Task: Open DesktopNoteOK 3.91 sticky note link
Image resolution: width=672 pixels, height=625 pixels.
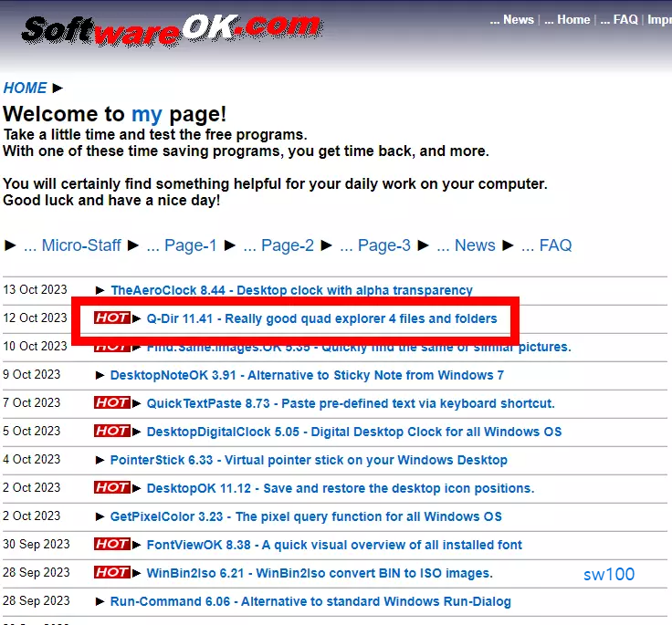Action: [x=307, y=375]
